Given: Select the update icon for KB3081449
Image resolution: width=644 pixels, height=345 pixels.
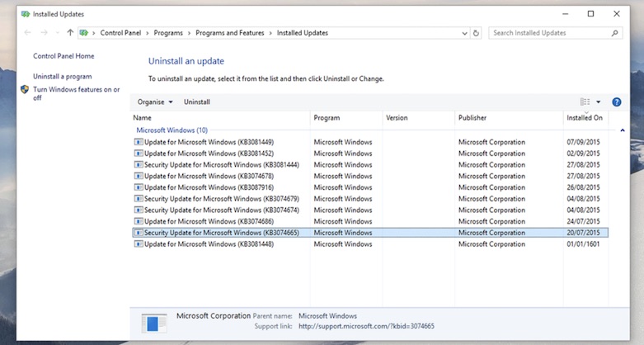Looking at the screenshot, I should pos(139,142).
